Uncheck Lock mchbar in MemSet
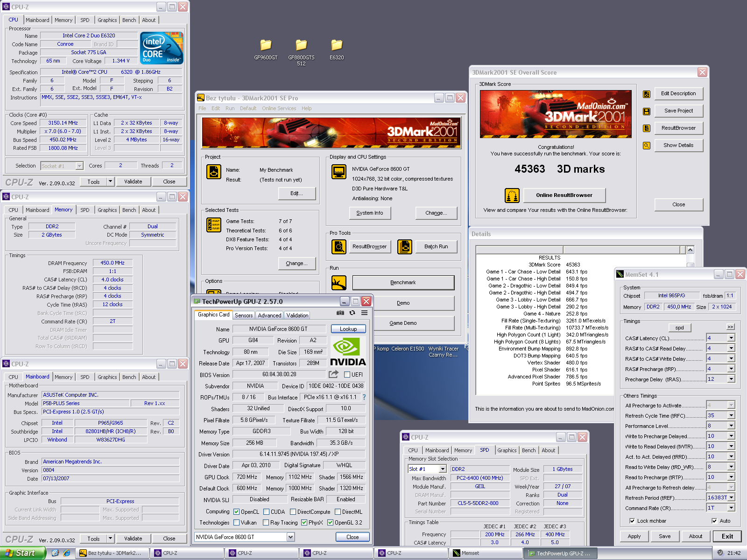Viewport: 747px width, 560px height. pos(632,521)
